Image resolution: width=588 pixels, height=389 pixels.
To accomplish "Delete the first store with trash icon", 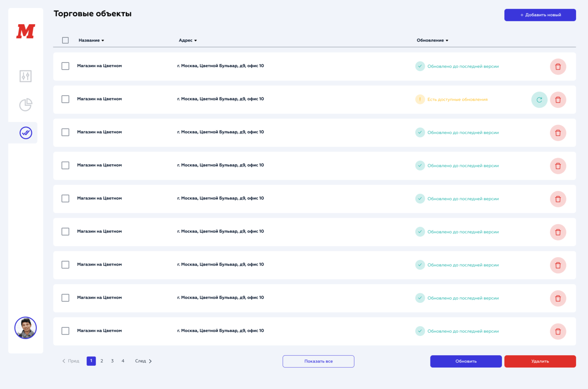I will coord(558,67).
